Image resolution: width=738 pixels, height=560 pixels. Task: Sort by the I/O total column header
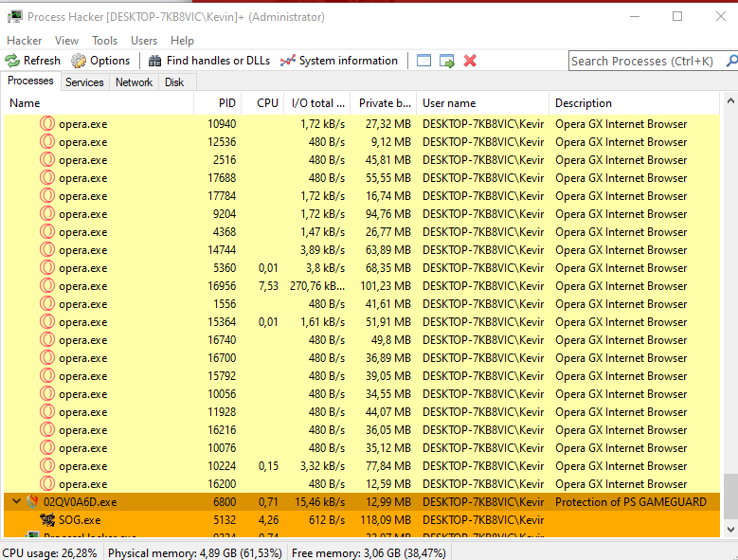[317, 103]
